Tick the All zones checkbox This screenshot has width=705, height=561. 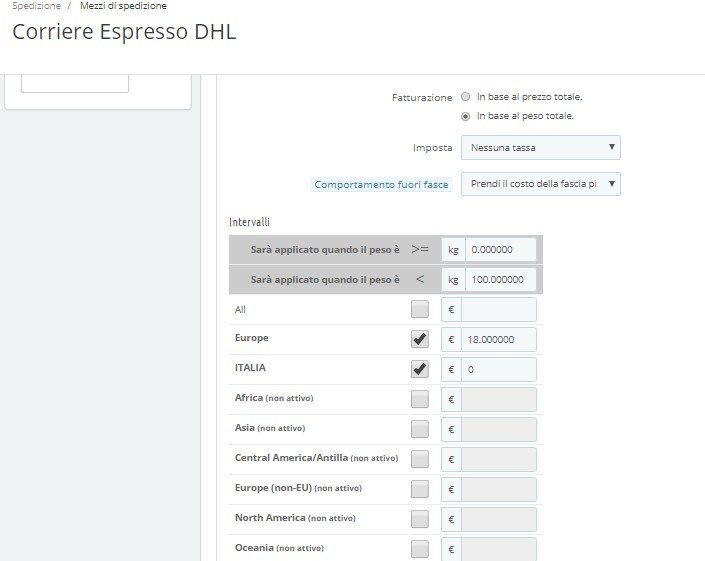419,309
